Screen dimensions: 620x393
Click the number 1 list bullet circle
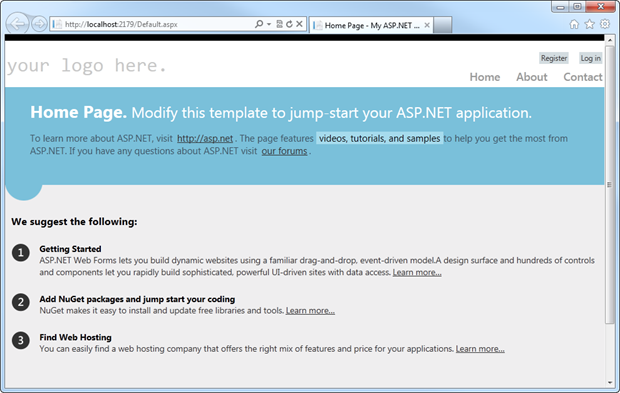[21, 253]
